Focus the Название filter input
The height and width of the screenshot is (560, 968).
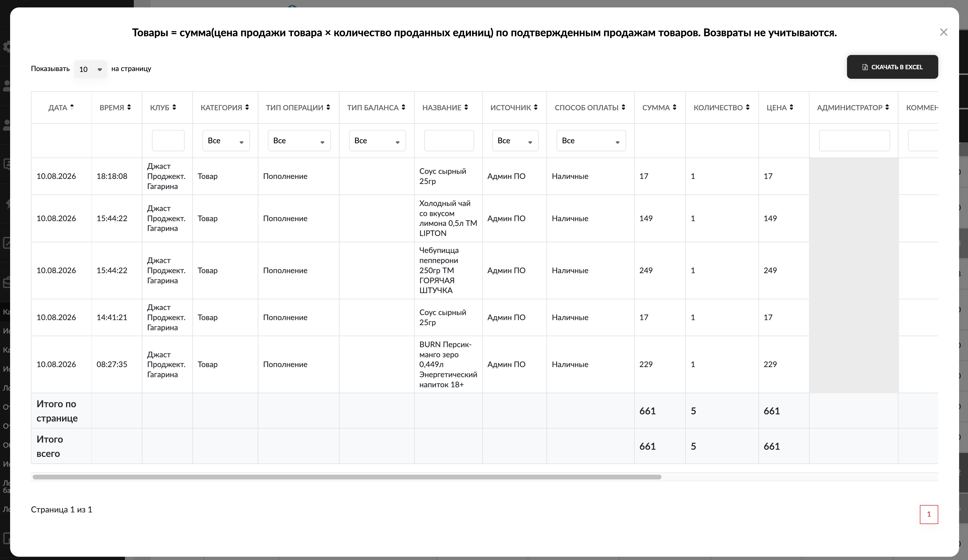pyautogui.click(x=449, y=141)
